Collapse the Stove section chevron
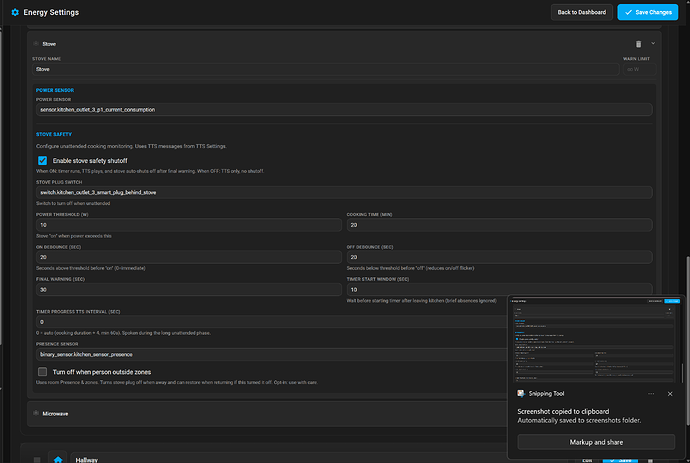 pyautogui.click(x=653, y=44)
